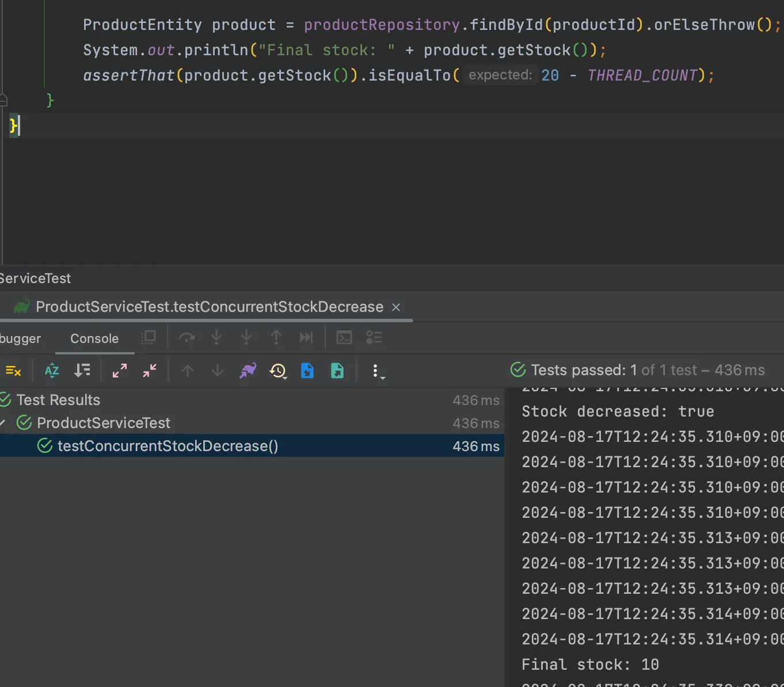Close the testConcurrentStockDecrease run tab
This screenshot has height=687, width=784.
pyautogui.click(x=396, y=307)
